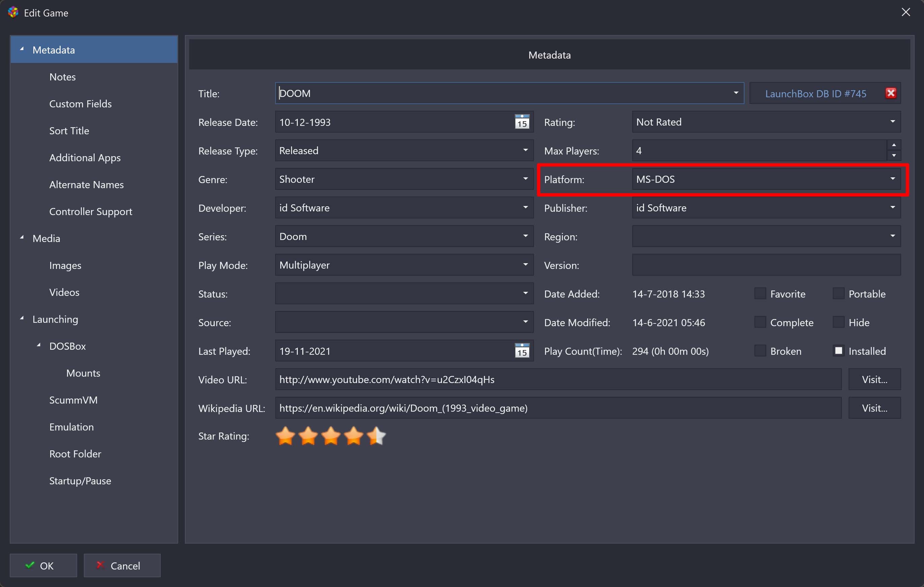Click the Version text field
Screen dimensions: 924x587
pos(766,265)
